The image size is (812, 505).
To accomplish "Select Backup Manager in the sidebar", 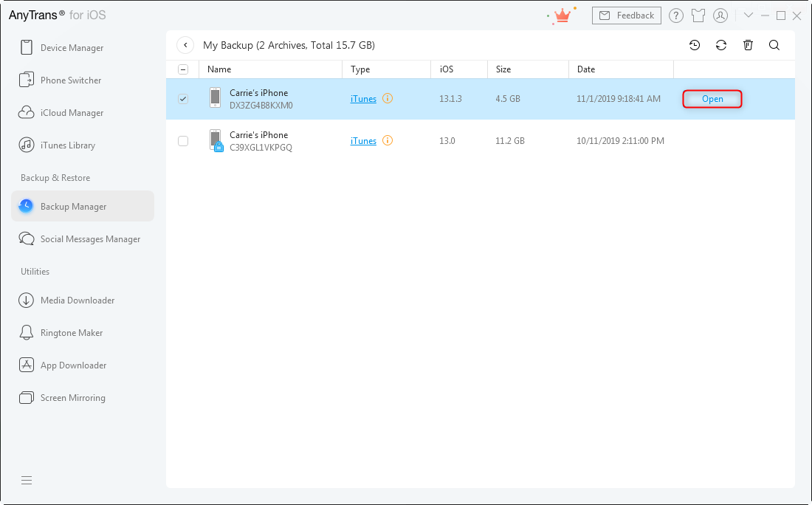I will 83,206.
